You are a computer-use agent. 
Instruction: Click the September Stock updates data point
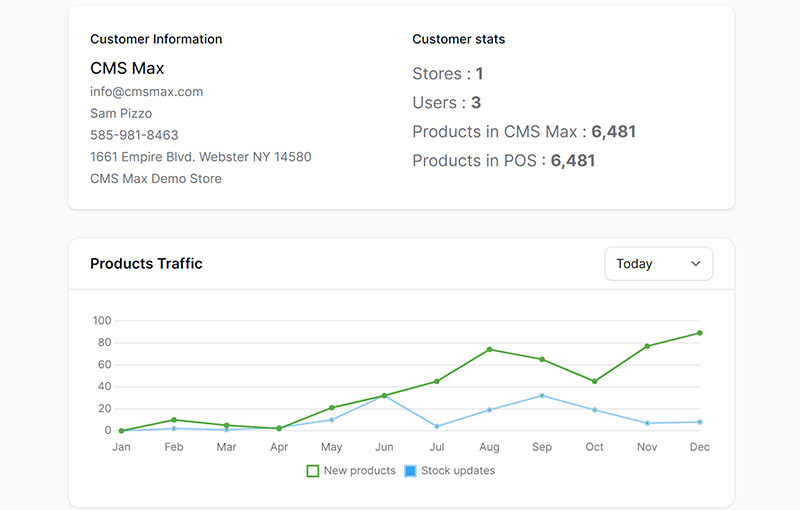(542, 396)
